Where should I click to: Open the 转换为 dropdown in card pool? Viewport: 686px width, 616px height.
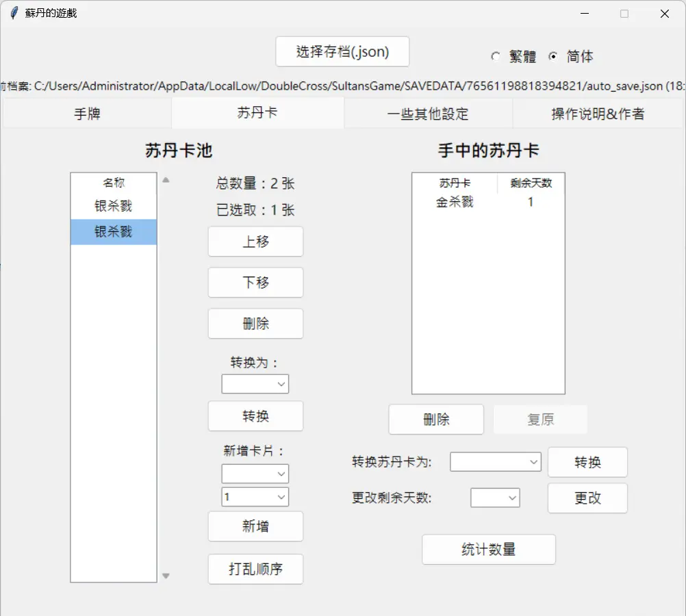255,384
